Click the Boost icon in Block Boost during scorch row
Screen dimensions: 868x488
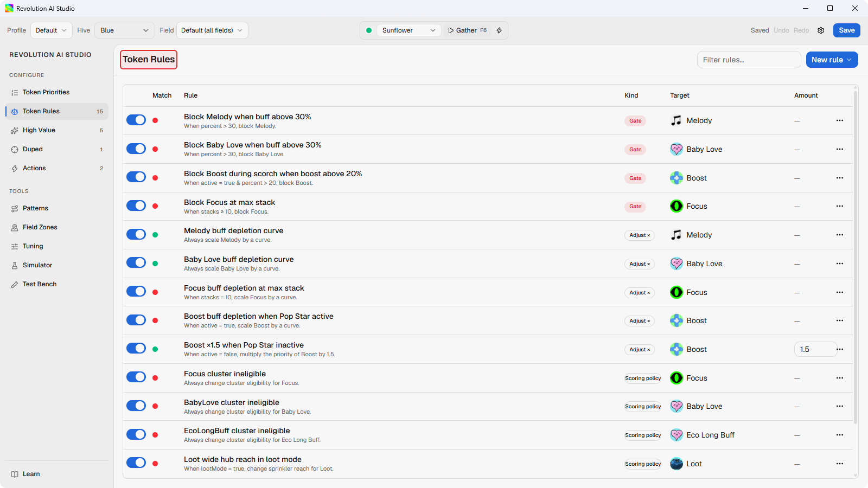676,178
